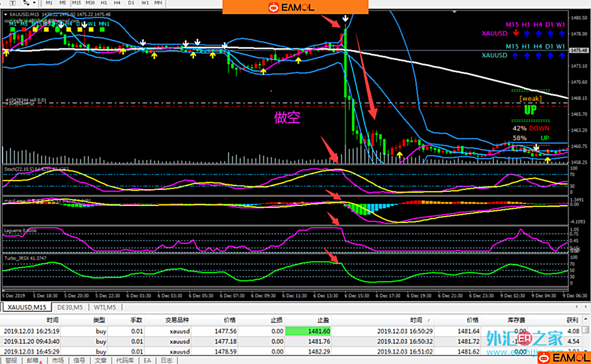
Task: Switch chart to W1 timeframe
Action: pos(145,2)
